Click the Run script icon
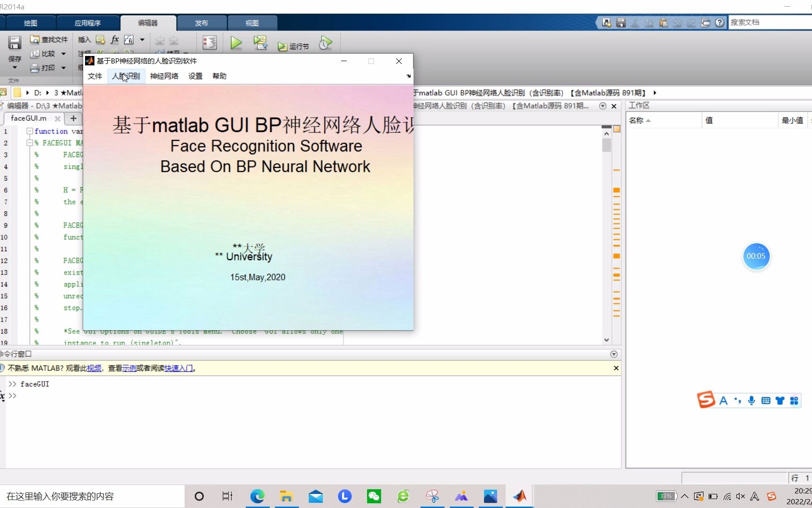The image size is (812, 508). [236, 42]
